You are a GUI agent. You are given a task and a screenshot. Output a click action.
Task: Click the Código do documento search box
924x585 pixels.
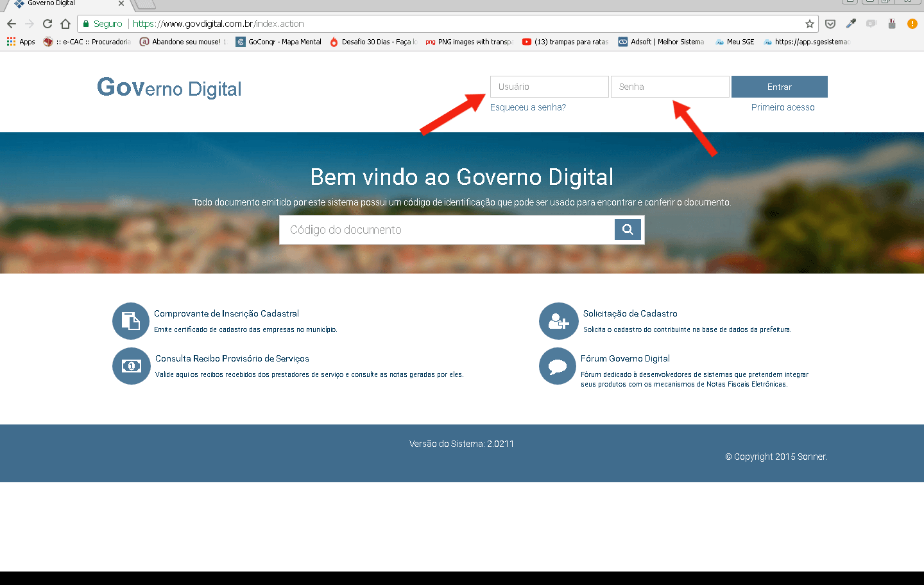pyautogui.click(x=447, y=230)
